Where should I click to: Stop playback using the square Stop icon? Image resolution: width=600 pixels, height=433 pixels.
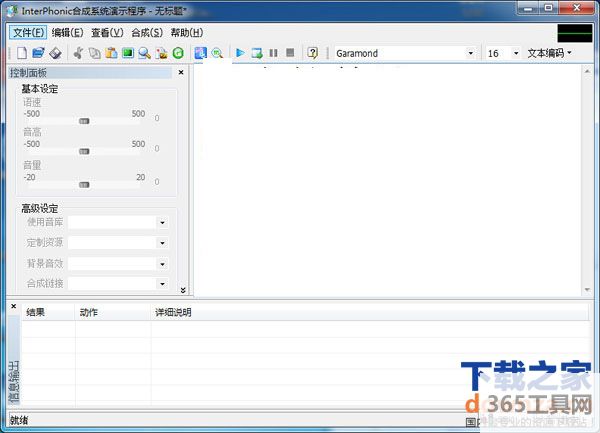point(290,53)
